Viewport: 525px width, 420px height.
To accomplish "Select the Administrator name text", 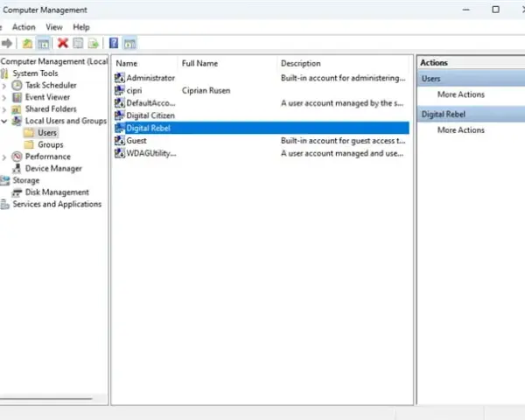I will point(150,78).
